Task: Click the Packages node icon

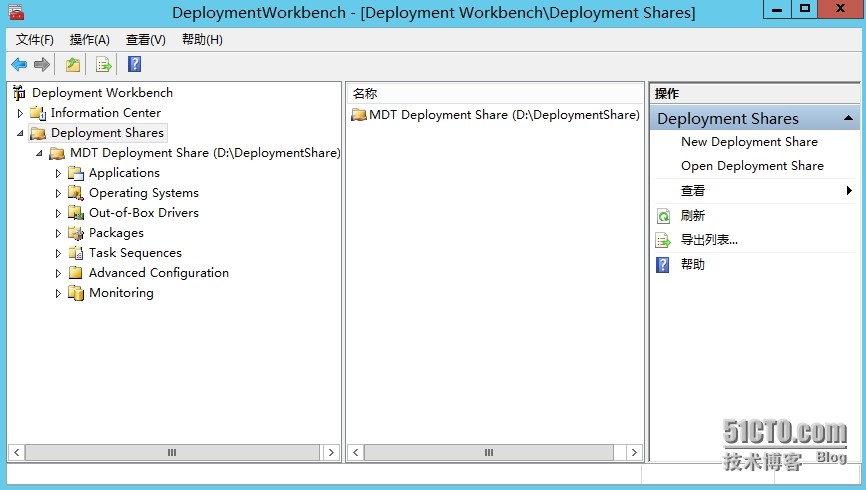Action: pos(76,233)
